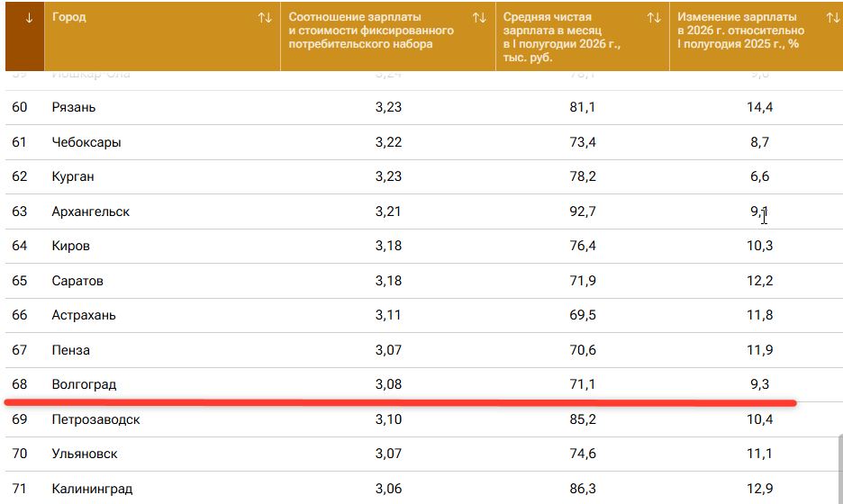
Task: Sort by Соотношение зарплаты column arrows
Action: [x=479, y=18]
